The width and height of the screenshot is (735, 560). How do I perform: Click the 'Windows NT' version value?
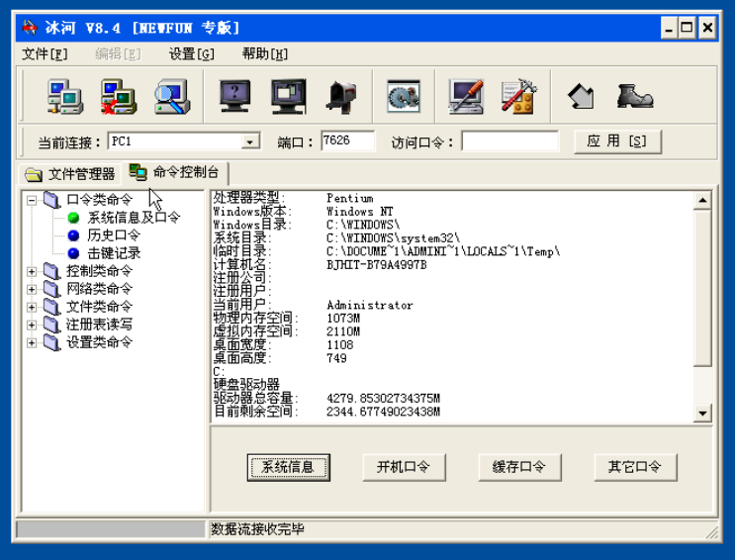[359, 212]
